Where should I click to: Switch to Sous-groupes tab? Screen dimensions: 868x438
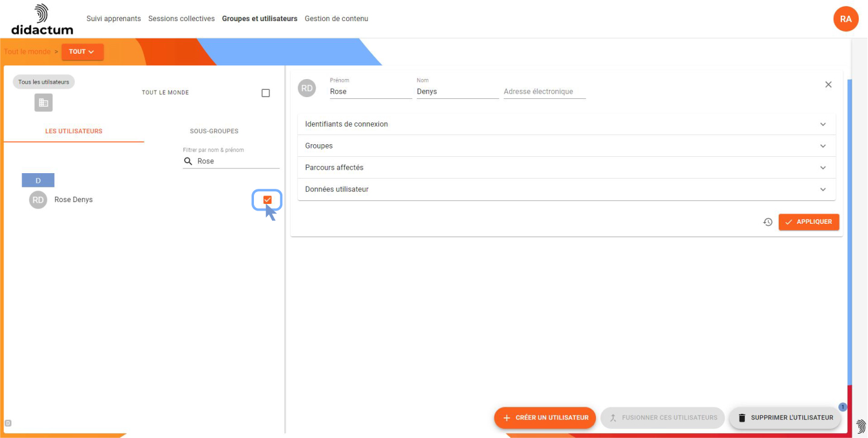point(214,131)
